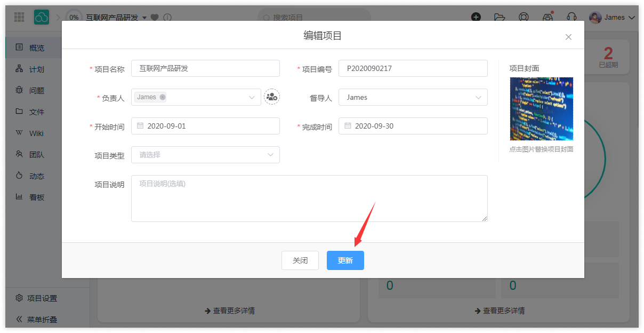The height and width of the screenshot is (333, 644).
Task: Click the 搜索项目 search box
Action: (314, 18)
